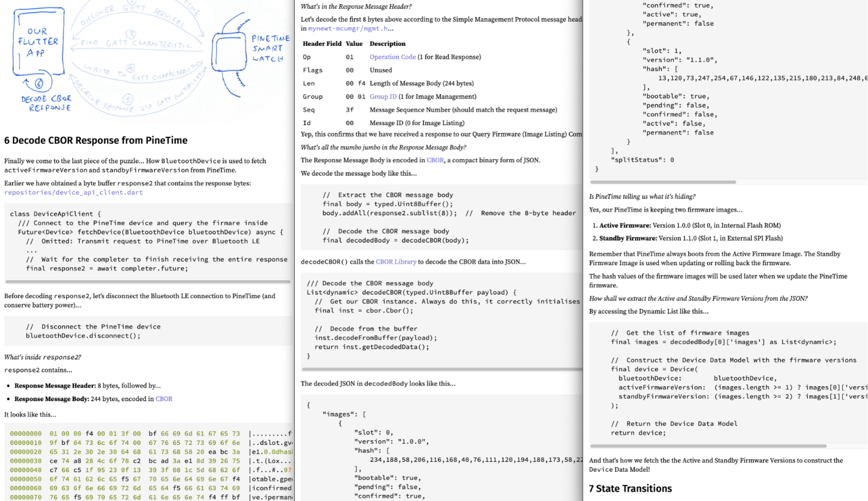Open the repositories/device_api_client.dart link
The height and width of the screenshot is (501, 868).
pyautogui.click(x=73, y=192)
